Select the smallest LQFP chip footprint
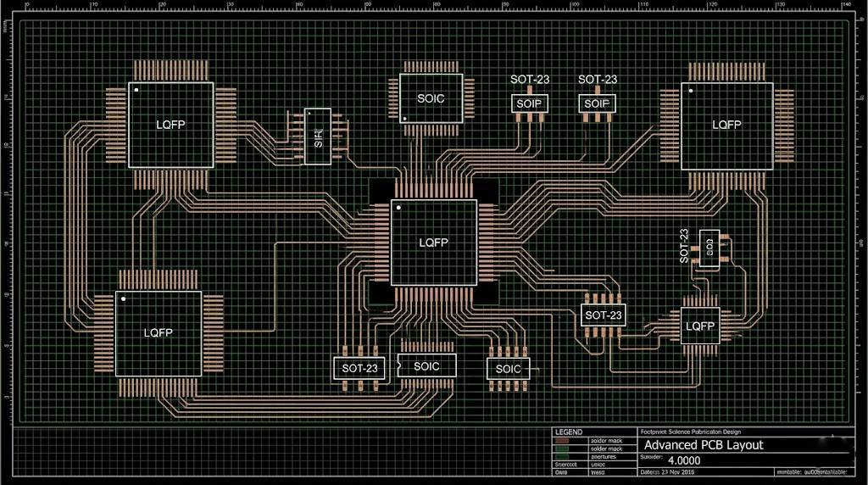 tap(699, 326)
